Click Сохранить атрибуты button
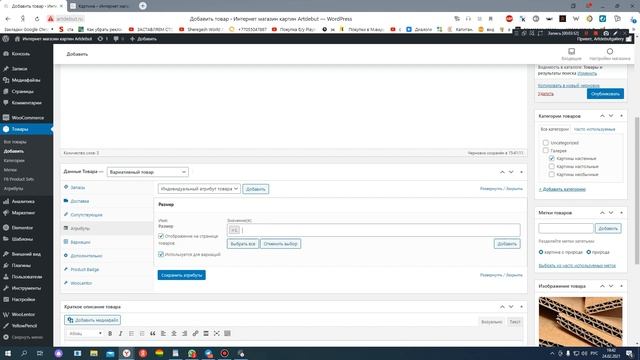 pos(182,275)
